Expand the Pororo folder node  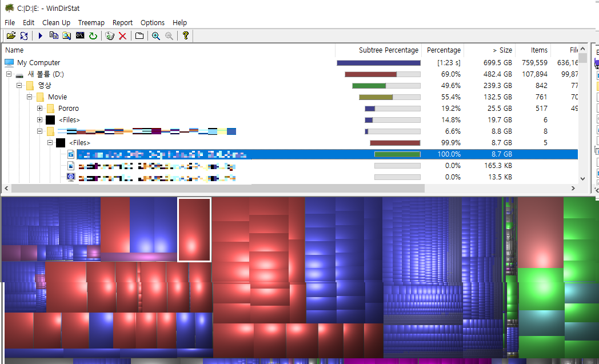tap(40, 109)
